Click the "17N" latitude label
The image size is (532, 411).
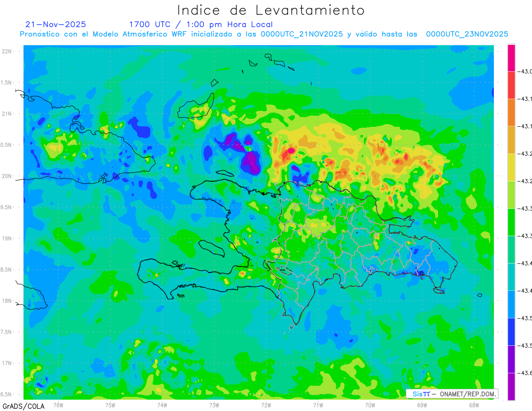click(7, 363)
